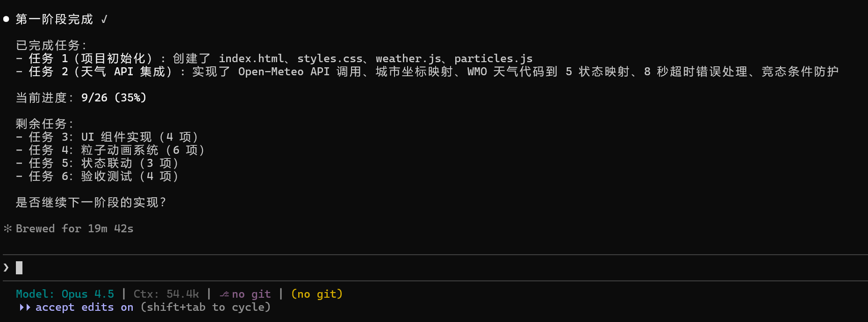
Task: Click the asterisk spinner icon before Brewed
Action: click(7, 229)
